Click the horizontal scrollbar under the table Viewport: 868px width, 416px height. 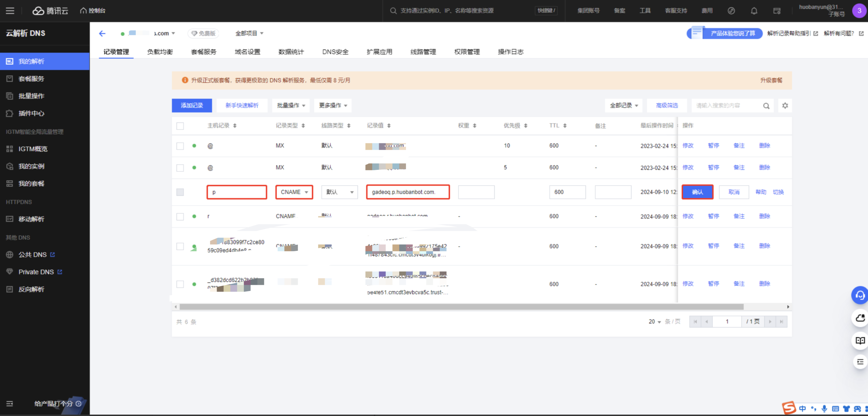[x=461, y=307]
